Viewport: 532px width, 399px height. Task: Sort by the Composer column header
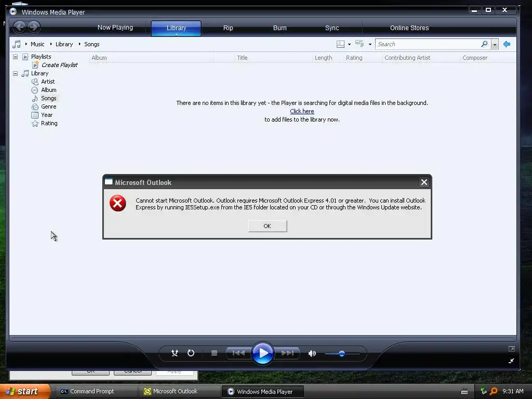click(488, 58)
